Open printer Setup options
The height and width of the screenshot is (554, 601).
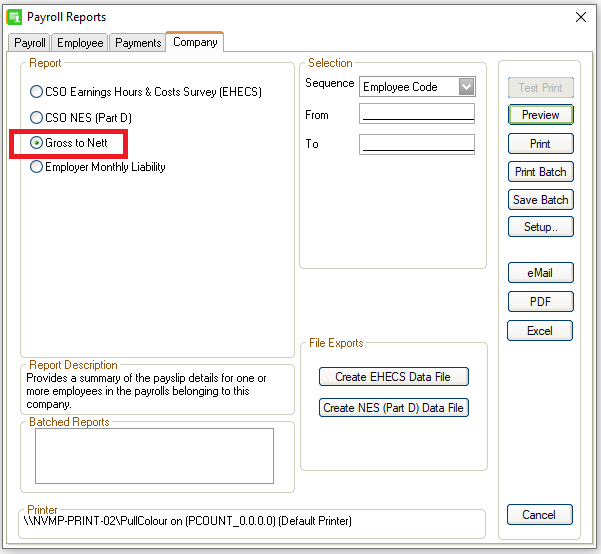coord(540,227)
